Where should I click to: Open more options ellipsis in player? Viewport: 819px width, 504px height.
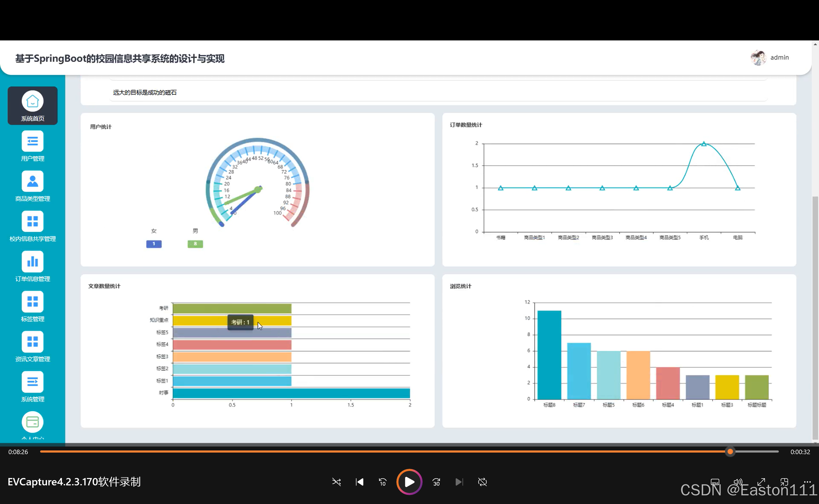click(x=807, y=482)
